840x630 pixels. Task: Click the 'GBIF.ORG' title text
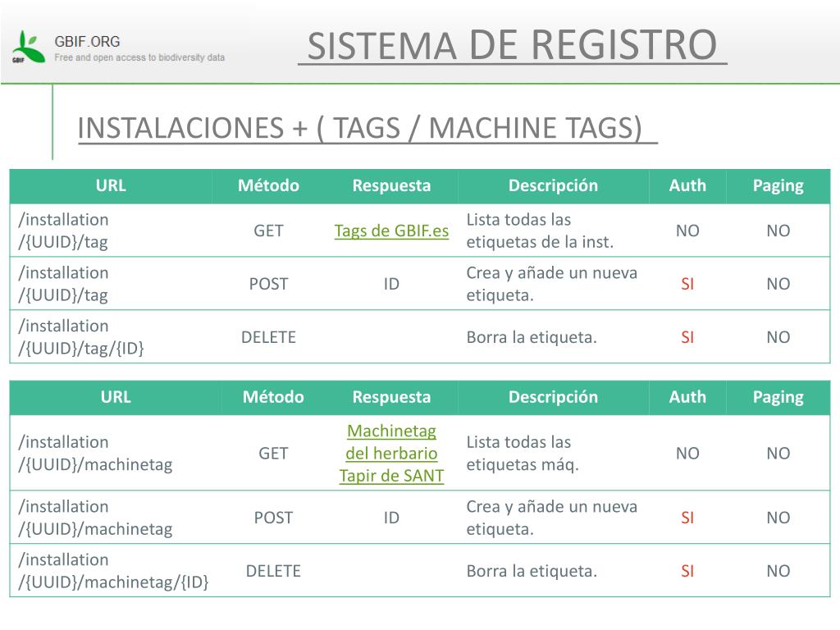coord(87,42)
